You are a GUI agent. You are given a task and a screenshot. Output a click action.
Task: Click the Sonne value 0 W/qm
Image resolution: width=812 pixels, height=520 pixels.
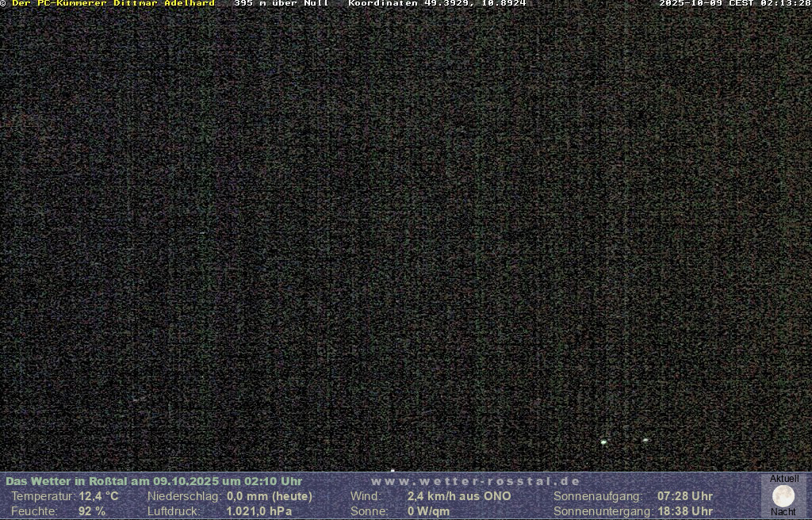click(428, 511)
